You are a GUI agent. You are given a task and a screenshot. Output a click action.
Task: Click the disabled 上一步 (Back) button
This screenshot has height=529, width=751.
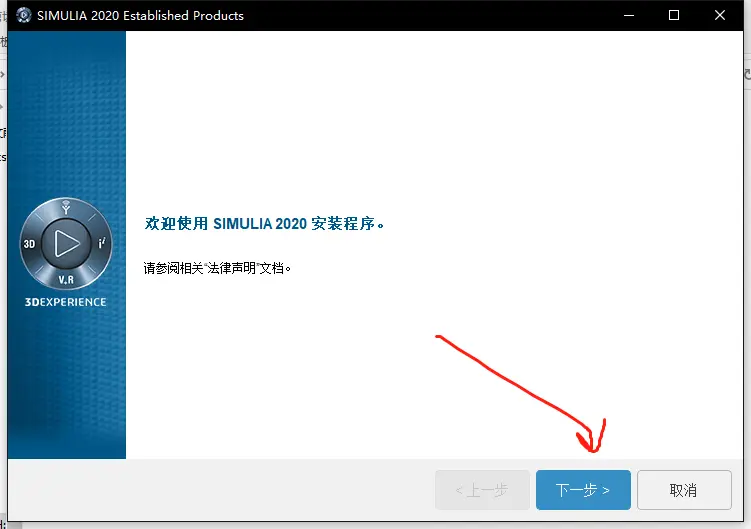[482, 490]
